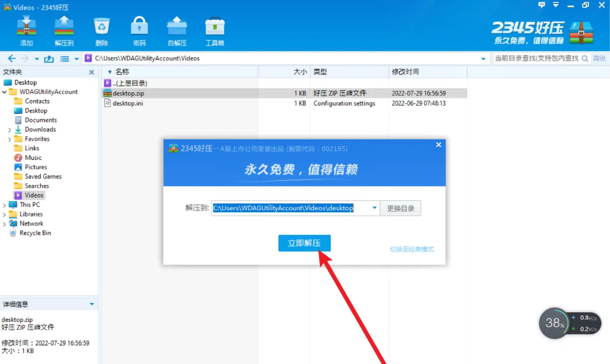Click the 立即解压 (Extract Now) button

[304, 243]
